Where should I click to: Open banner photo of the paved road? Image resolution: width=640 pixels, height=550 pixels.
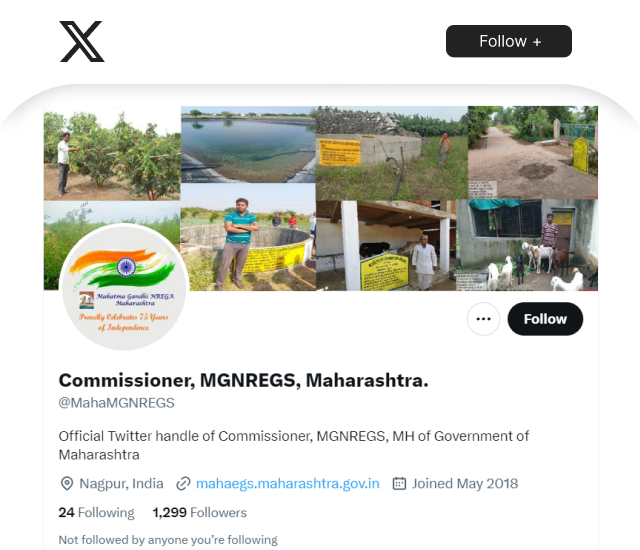(533, 153)
